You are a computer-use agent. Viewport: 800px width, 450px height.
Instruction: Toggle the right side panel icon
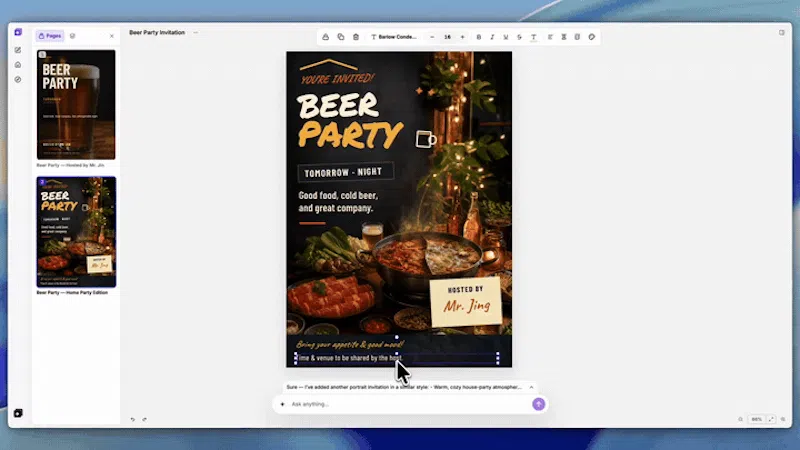coord(782,33)
